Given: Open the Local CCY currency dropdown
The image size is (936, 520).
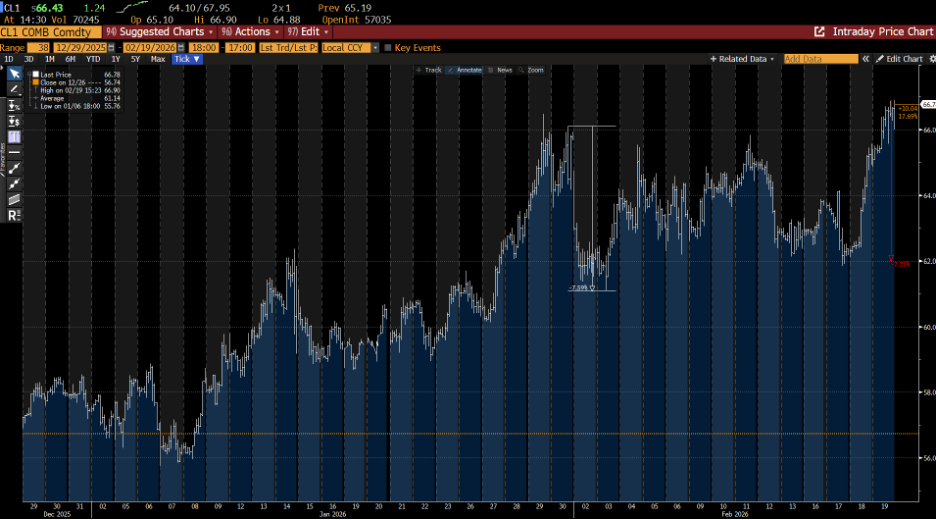Looking at the screenshot, I should click(375, 47).
